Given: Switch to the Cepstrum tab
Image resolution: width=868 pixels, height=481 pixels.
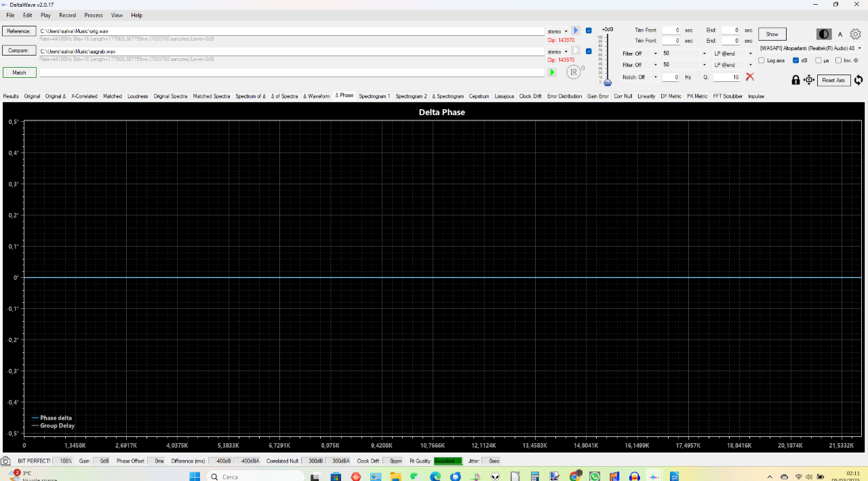Looking at the screenshot, I should 479,96.
